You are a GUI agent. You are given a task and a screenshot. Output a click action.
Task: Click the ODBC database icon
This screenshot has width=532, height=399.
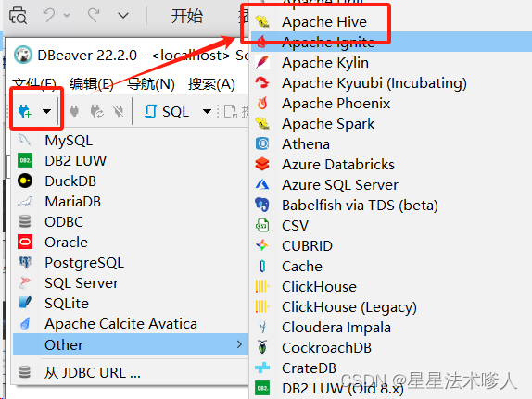(25, 221)
